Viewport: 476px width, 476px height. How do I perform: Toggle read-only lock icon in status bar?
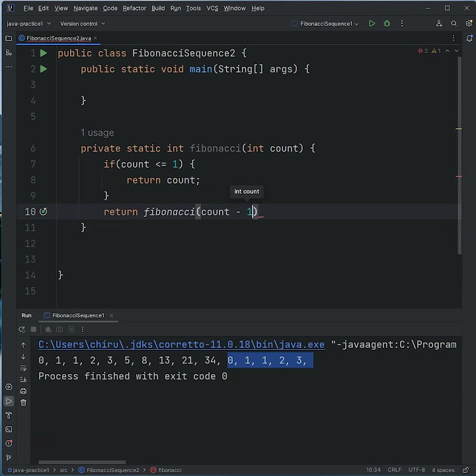[x=465, y=470]
